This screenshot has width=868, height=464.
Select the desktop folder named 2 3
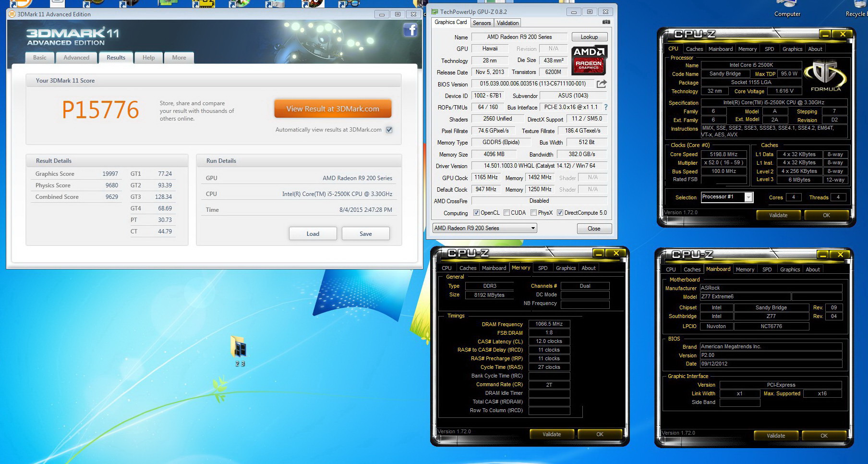[240, 351]
